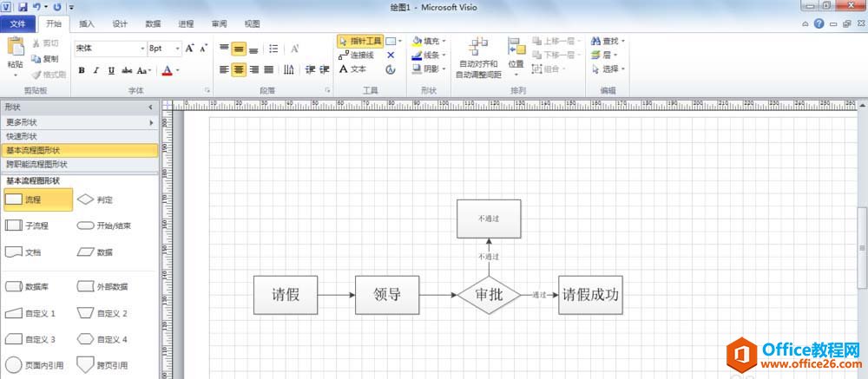Click the blue X connection point tool
The image size is (868, 379).
391,55
